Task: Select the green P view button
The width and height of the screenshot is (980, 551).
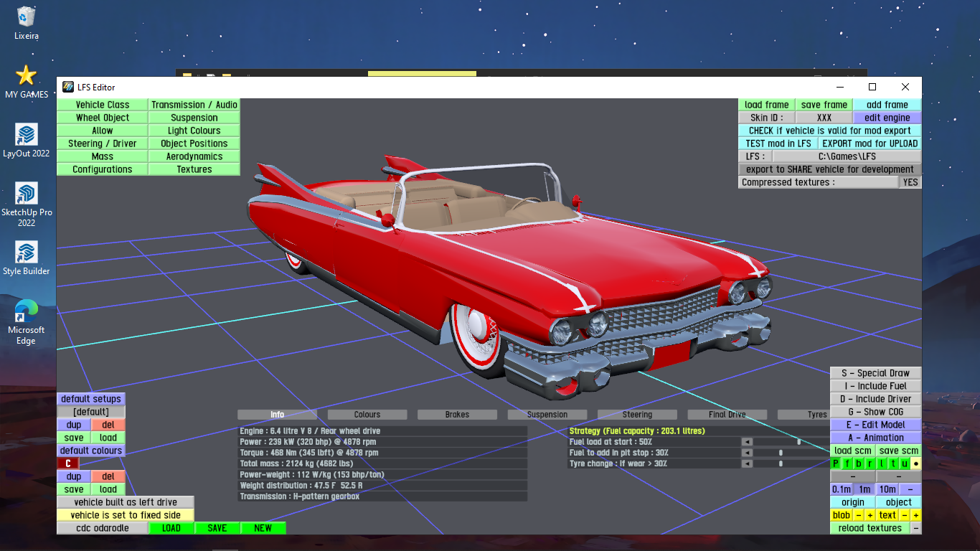Action: [836, 463]
